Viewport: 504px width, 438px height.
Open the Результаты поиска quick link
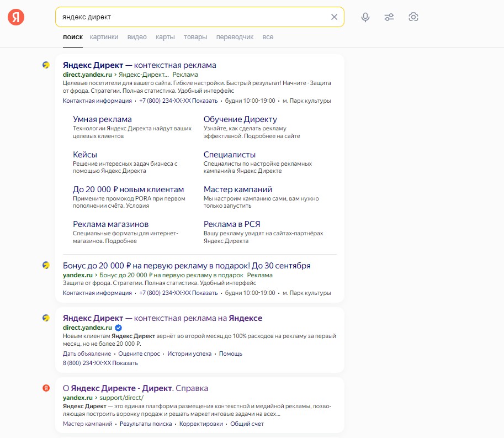pyautogui.click(x=146, y=424)
